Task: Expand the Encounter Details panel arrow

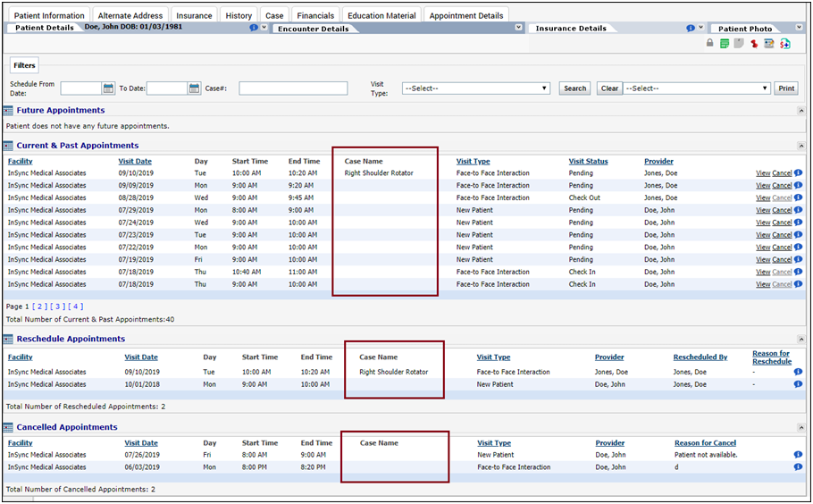Action: click(x=519, y=28)
